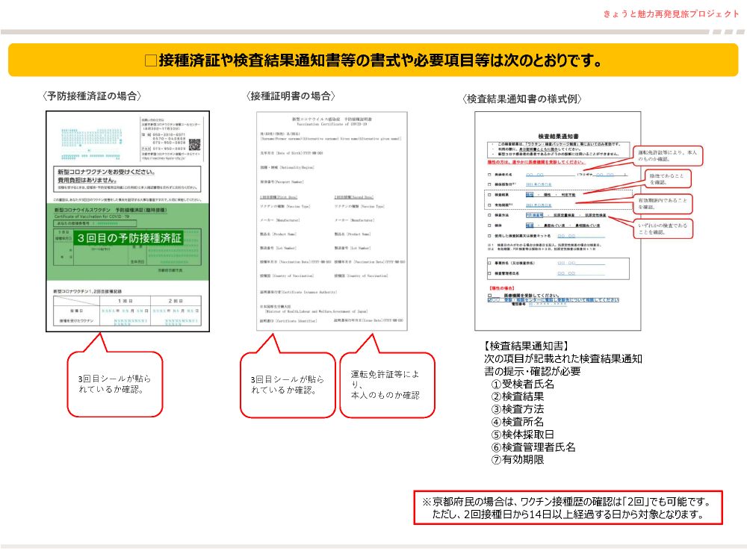Open the 接種証明書 certificate document image
747x560 pixels.
click(332, 222)
